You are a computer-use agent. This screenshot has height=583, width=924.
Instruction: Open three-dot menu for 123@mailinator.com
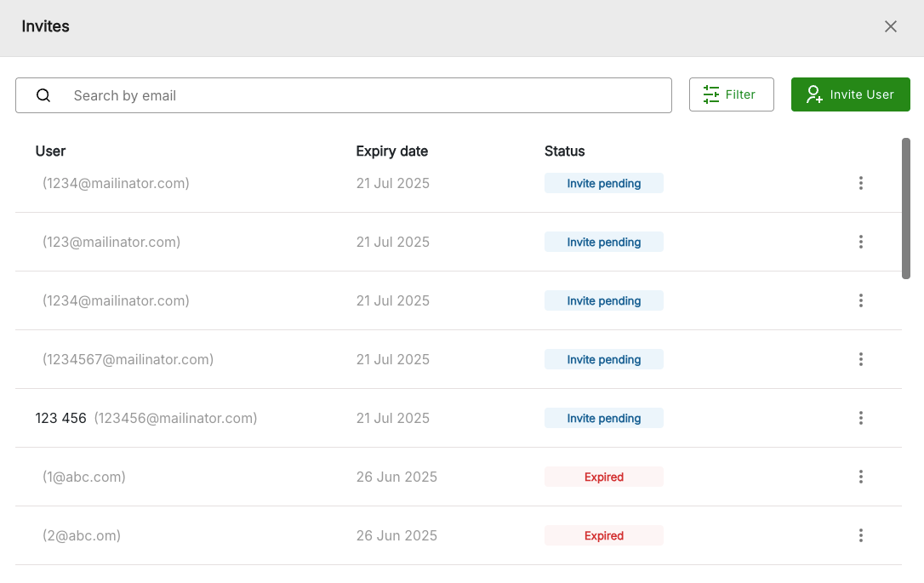860,242
